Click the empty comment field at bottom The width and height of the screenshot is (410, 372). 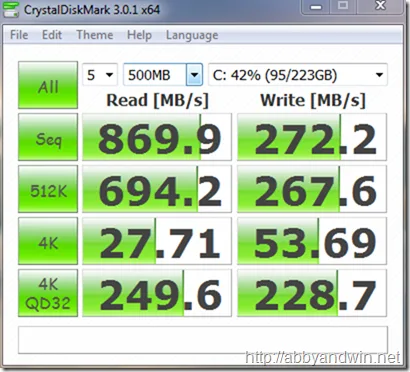pyautogui.click(x=203, y=340)
